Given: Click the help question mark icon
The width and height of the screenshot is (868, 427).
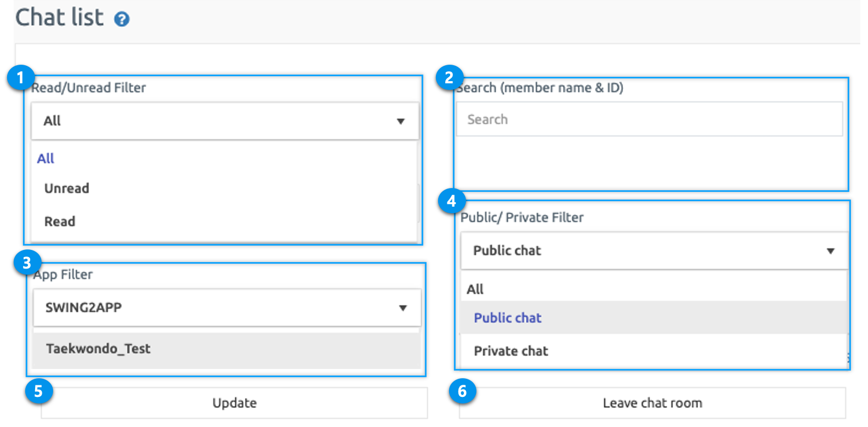Looking at the screenshot, I should pos(122,20).
